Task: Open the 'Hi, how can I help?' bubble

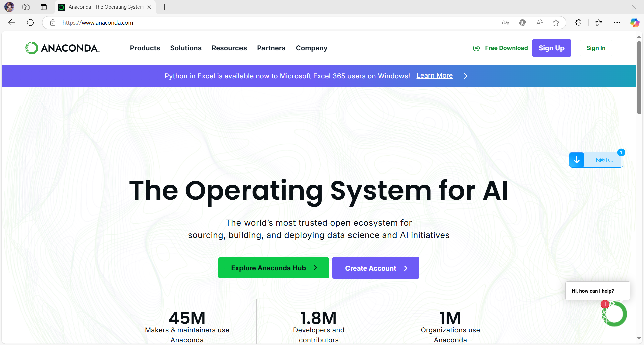Action: pyautogui.click(x=597, y=291)
